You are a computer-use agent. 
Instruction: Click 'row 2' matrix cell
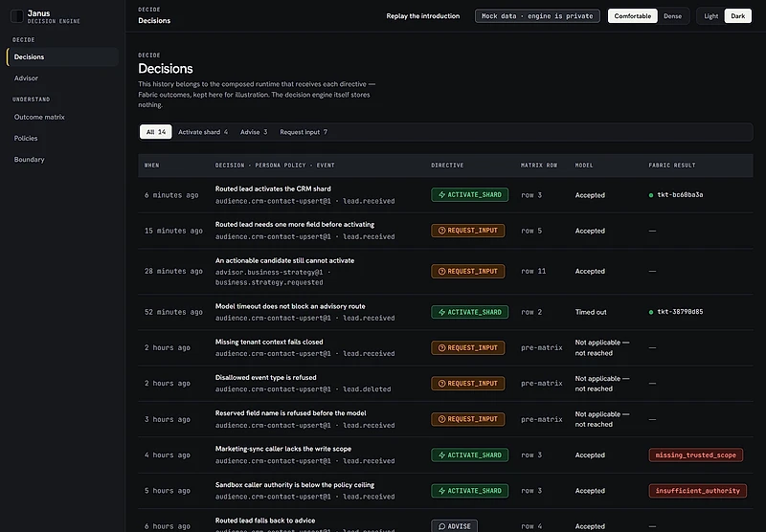tap(531, 312)
